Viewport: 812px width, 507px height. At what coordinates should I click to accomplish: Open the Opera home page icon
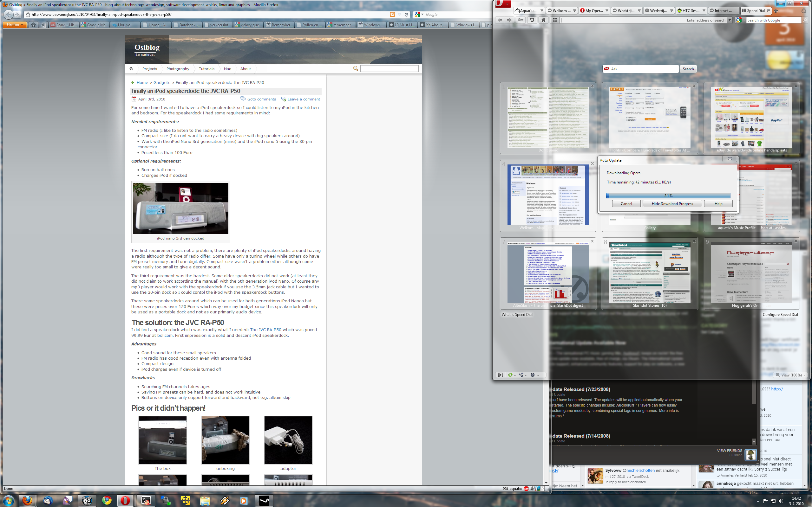543,20
